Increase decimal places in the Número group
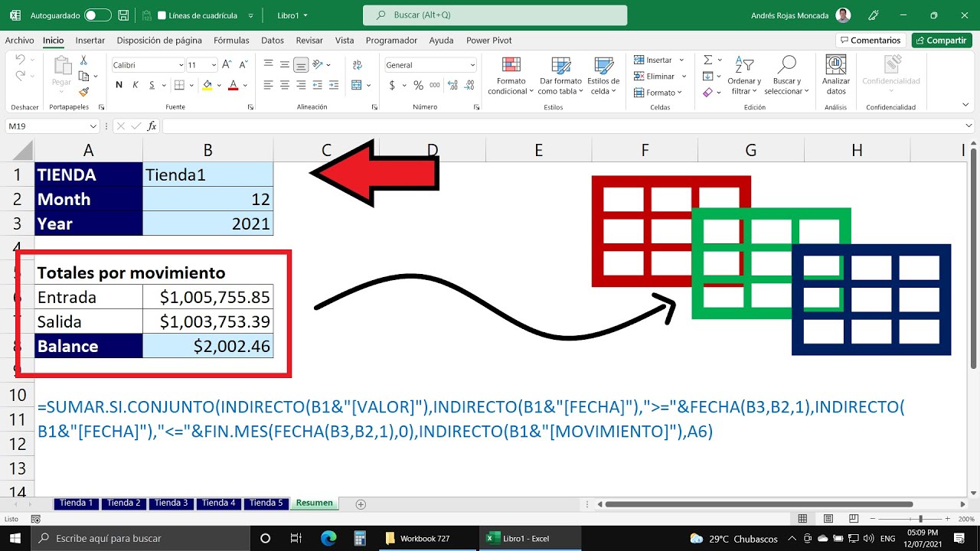980x551 pixels. click(x=452, y=85)
